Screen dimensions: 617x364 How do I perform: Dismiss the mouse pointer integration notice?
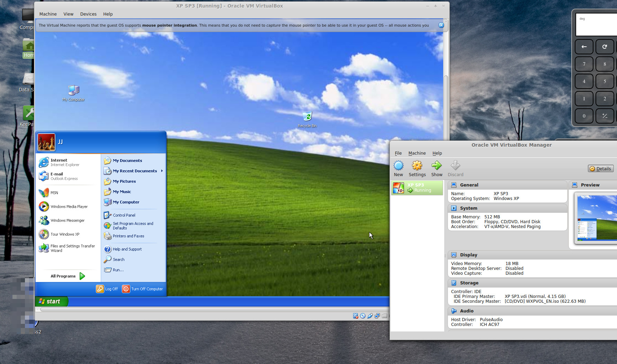point(441,25)
